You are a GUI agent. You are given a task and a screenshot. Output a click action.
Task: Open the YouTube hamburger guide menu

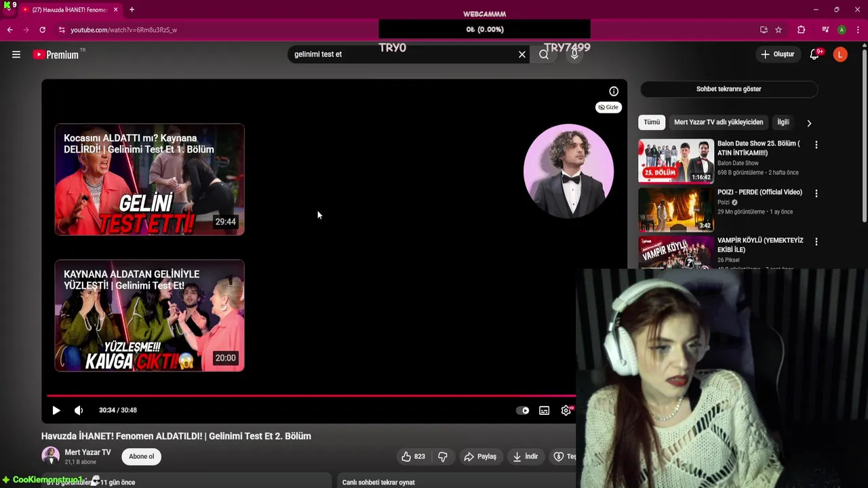16,54
